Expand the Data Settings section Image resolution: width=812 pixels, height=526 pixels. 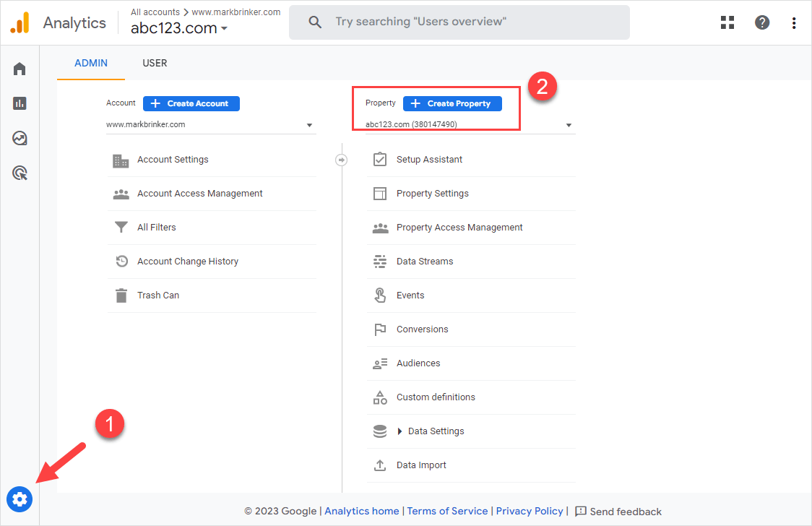pyautogui.click(x=401, y=431)
